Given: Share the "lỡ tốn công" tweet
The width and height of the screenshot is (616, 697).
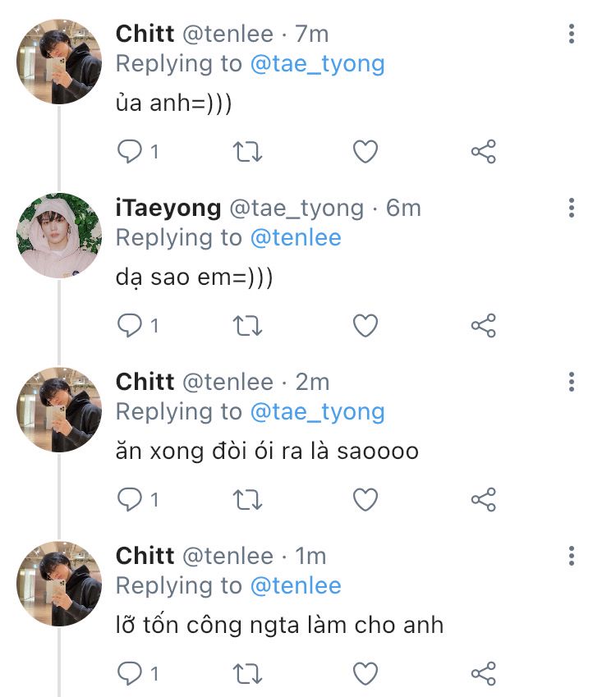Looking at the screenshot, I should pyautogui.click(x=484, y=673).
